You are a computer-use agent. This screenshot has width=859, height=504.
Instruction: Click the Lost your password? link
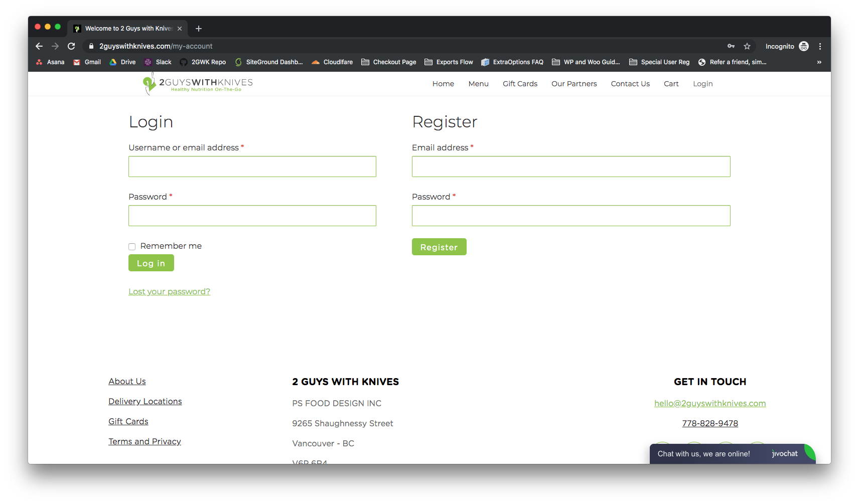[169, 292]
